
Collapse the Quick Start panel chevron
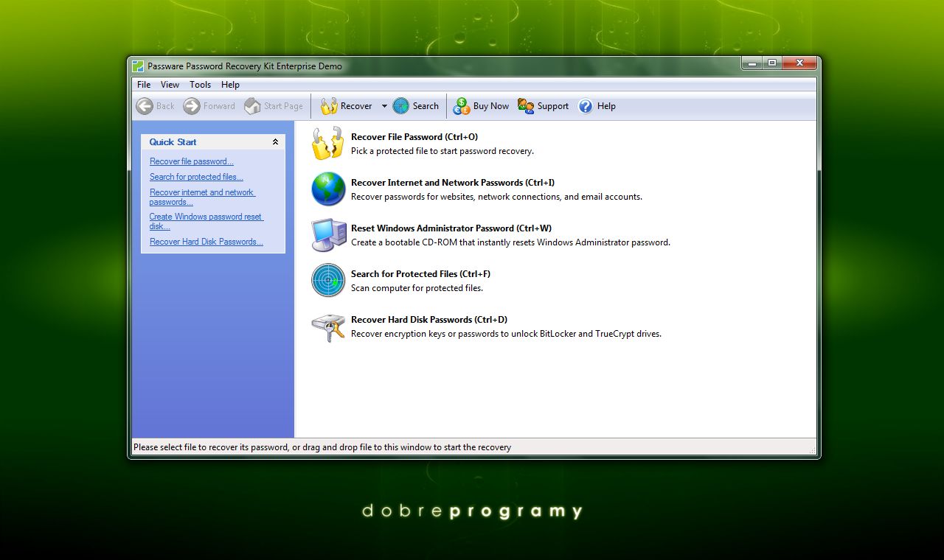click(x=276, y=142)
